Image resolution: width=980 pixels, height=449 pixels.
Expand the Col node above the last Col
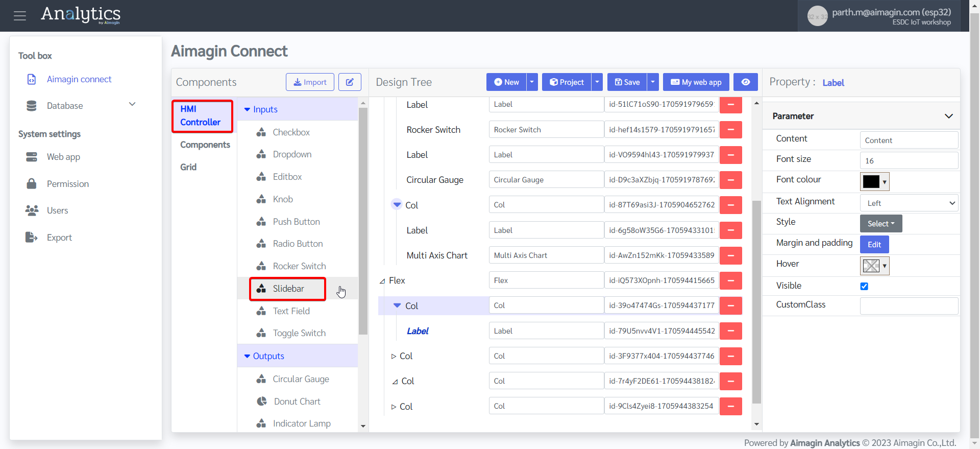coord(395,381)
